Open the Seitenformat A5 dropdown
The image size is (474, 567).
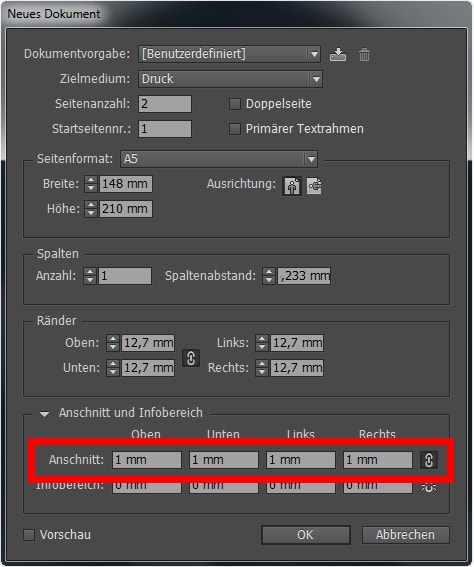click(219, 159)
